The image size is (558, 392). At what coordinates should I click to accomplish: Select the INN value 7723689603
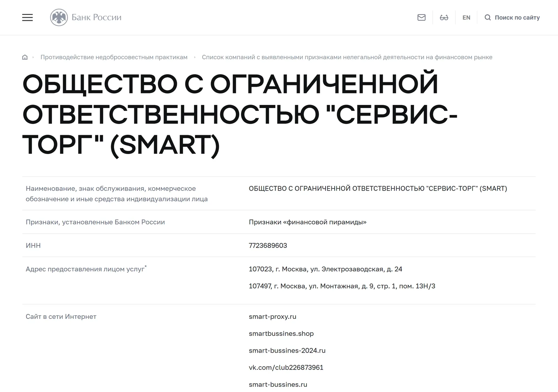point(268,246)
